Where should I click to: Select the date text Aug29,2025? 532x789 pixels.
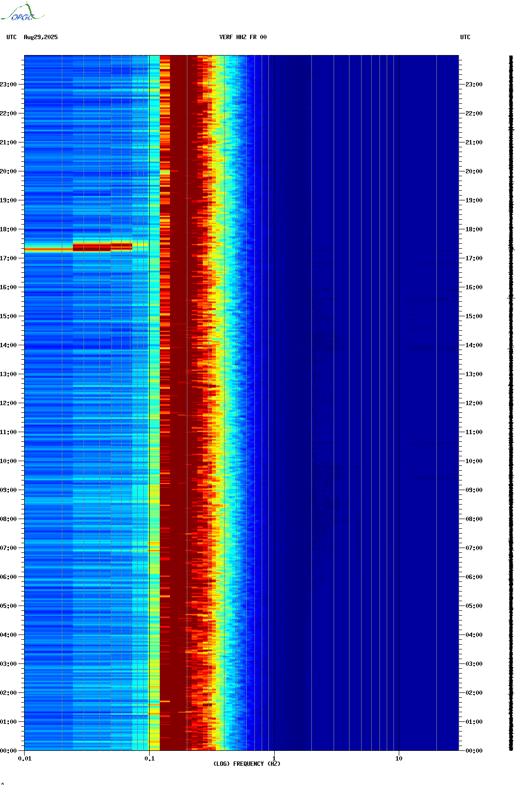(x=41, y=37)
